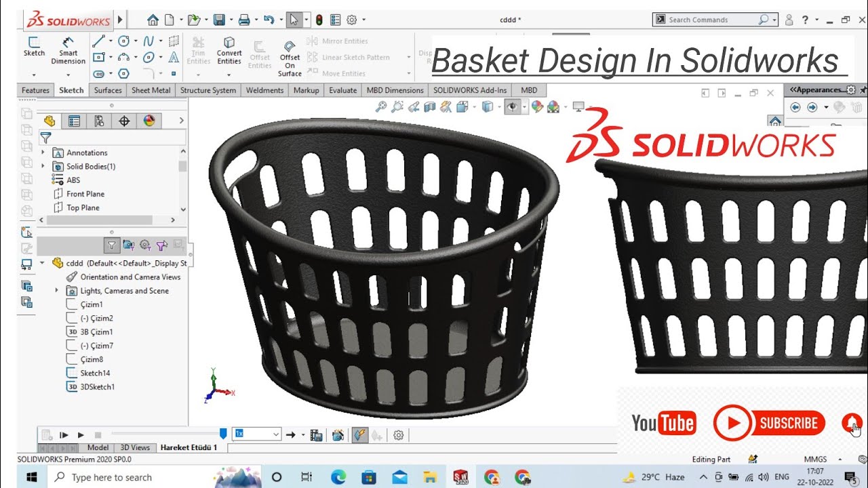Select the 3DSketch1 tree item

(x=90, y=387)
